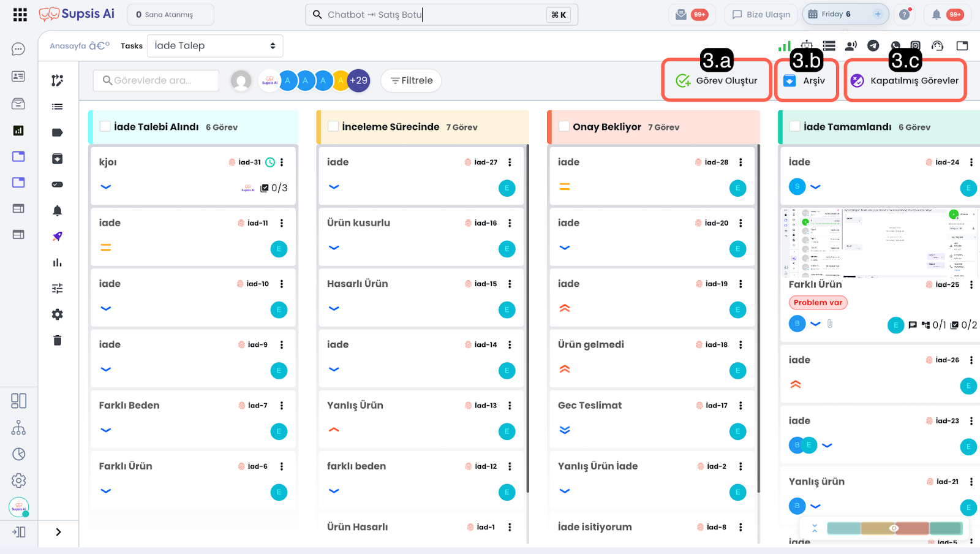Open the apps grid menu icon
This screenshot has width=980, height=554.
20,15
